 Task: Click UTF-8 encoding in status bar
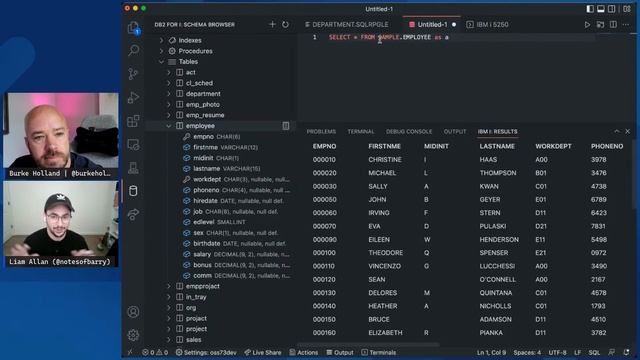[557, 352]
